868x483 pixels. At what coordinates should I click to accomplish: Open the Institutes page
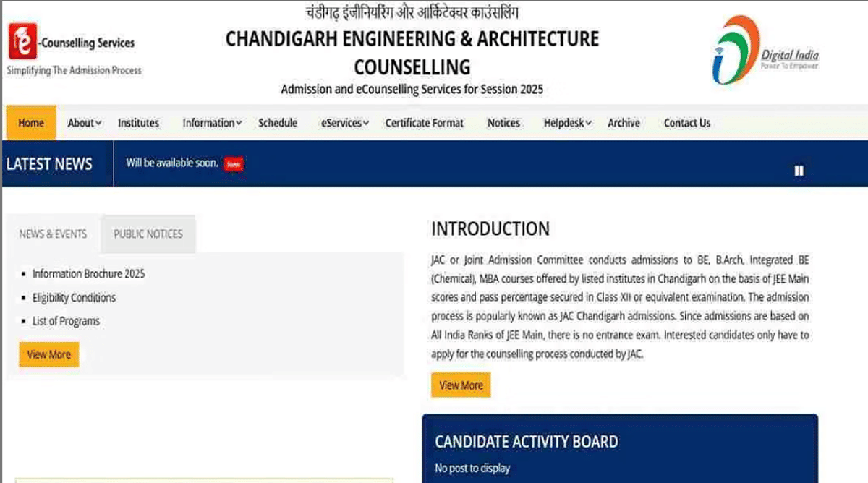[138, 123]
